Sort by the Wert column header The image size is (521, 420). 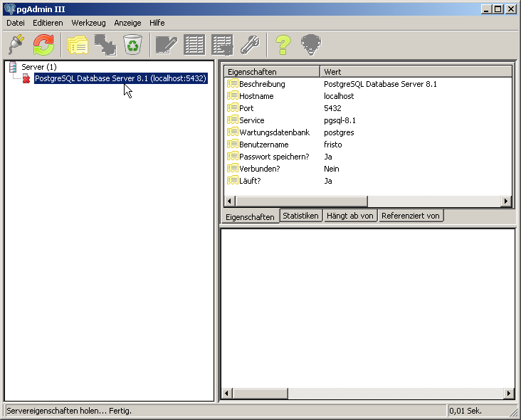coord(416,72)
